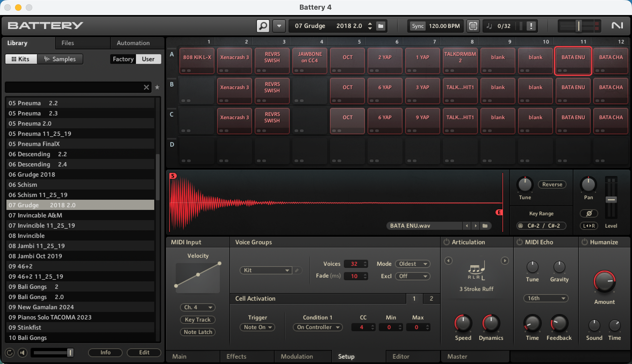Open the Ch. 4 MIDI channel dropdown
This screenshot has width=632, height=364.
pos(198,307)
